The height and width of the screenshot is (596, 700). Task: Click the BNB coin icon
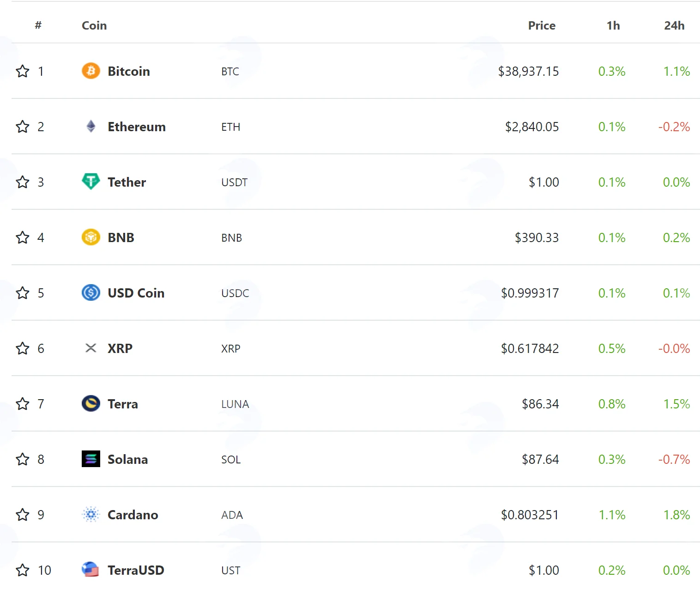[x=91, y=237]
